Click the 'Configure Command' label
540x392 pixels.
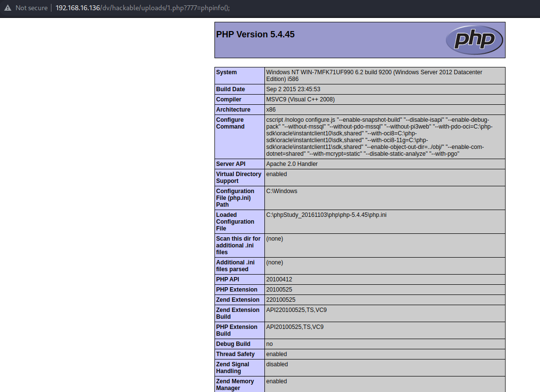pyautogui.click(x=230, y=123)
